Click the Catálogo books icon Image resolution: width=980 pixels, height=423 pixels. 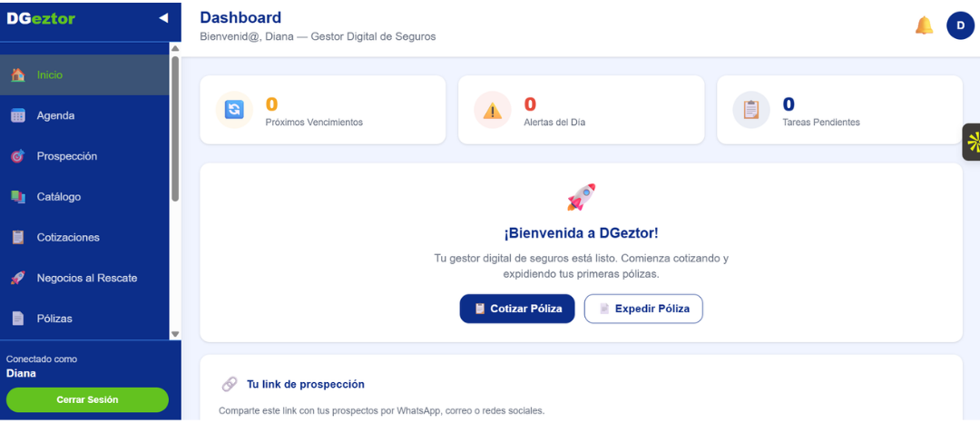[18, 197]
